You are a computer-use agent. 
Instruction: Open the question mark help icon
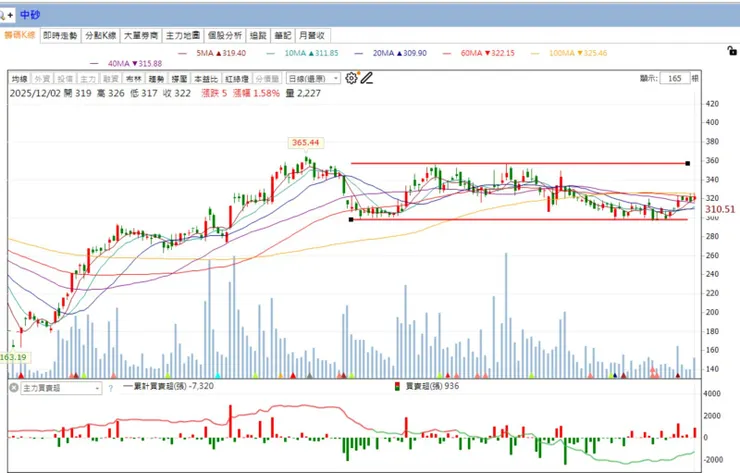tap(110, 389)
